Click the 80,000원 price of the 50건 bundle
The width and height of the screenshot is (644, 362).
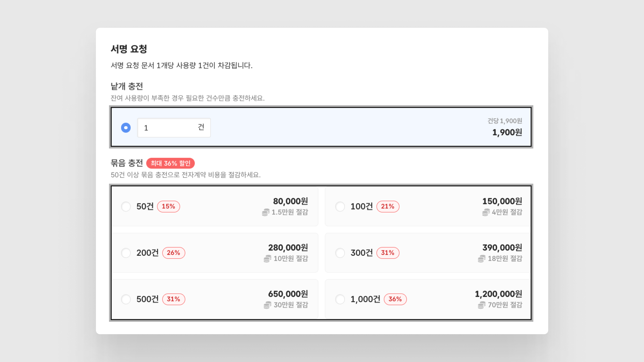click(290, 201)
